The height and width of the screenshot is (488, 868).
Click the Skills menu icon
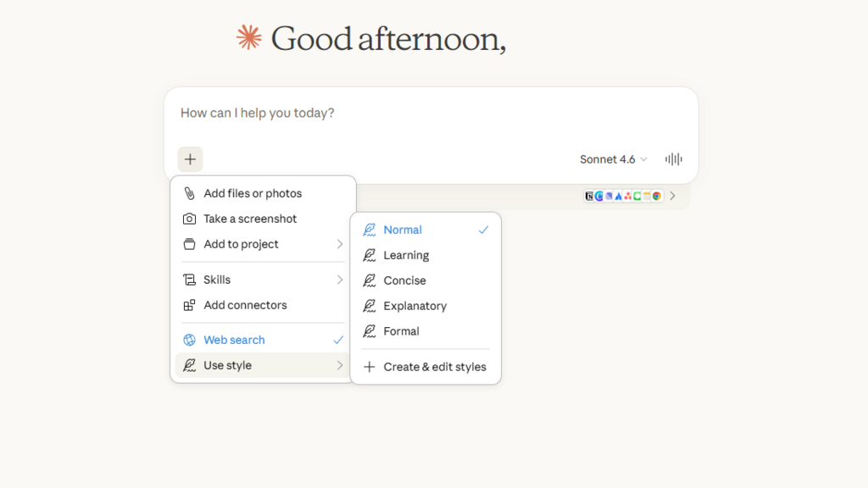coord(189,280)
